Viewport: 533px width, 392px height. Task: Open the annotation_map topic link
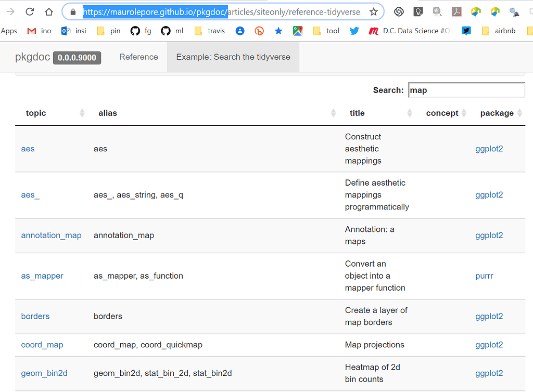pyautogui.click(x=52, y=236)
